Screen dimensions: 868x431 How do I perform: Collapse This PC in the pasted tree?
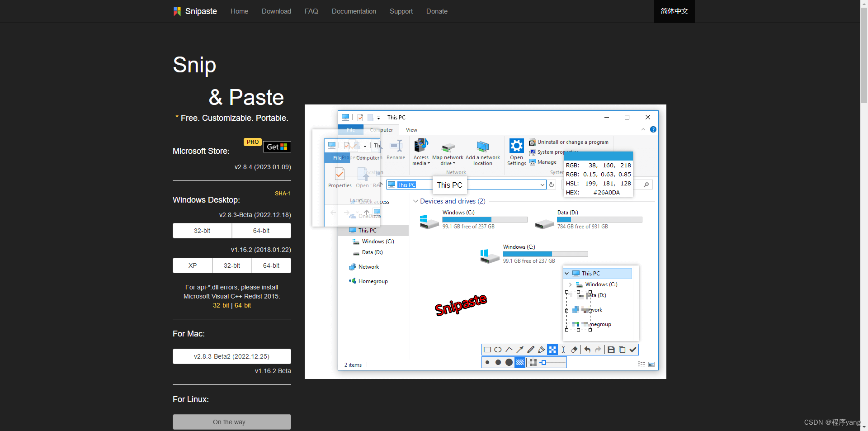tap(567, 274)
